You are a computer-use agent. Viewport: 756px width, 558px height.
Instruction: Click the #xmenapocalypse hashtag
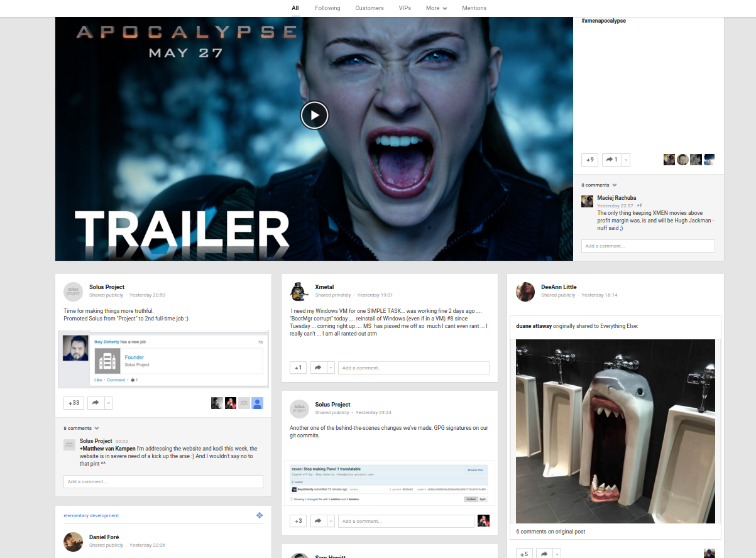603,21
